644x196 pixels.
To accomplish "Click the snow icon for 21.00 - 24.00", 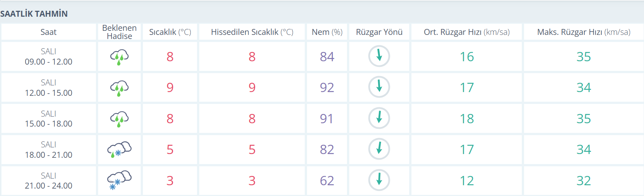I will pos(119,180).
